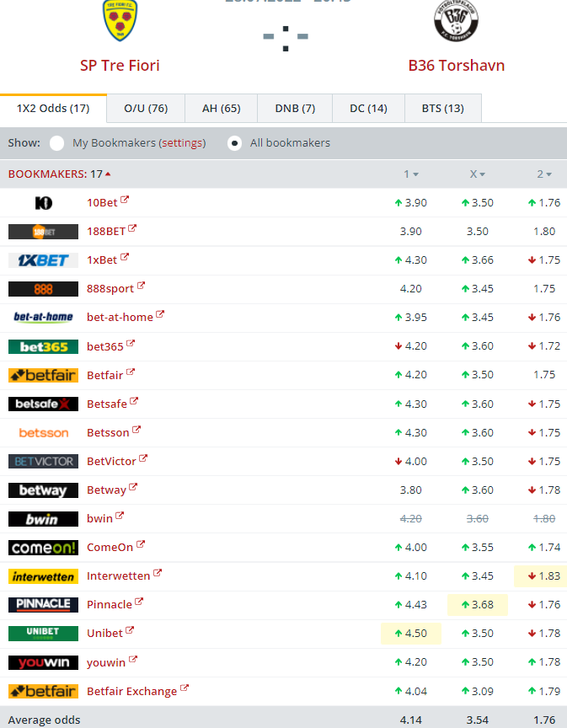Screen dimensions: 567x728
Task: Click the Unibet logo image
Action: tap(43, 634)
